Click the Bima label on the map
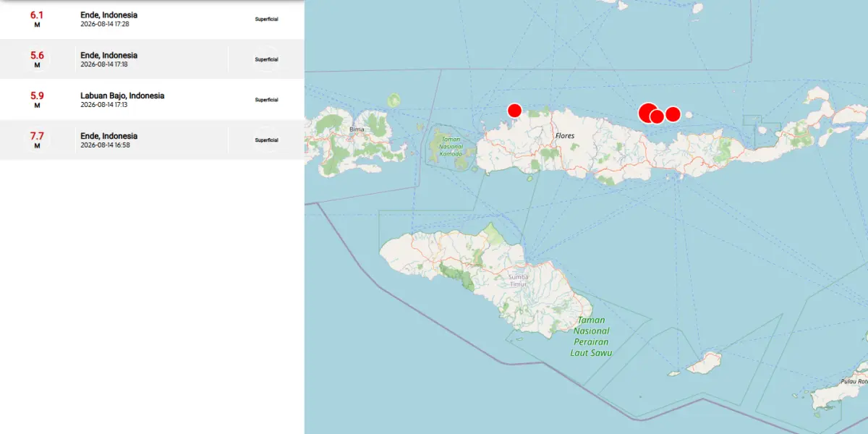 (x=357, y=129)
